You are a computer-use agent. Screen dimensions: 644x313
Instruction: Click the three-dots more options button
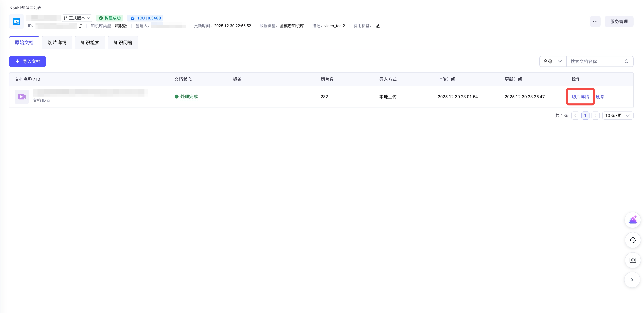tap(595, 21)
